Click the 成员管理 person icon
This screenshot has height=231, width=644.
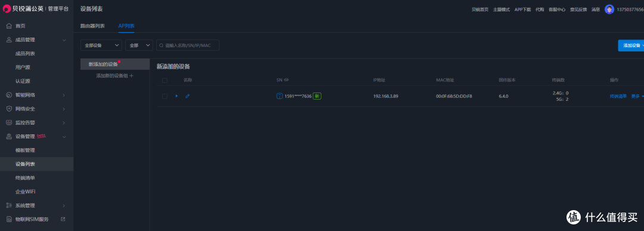(9, 40)
